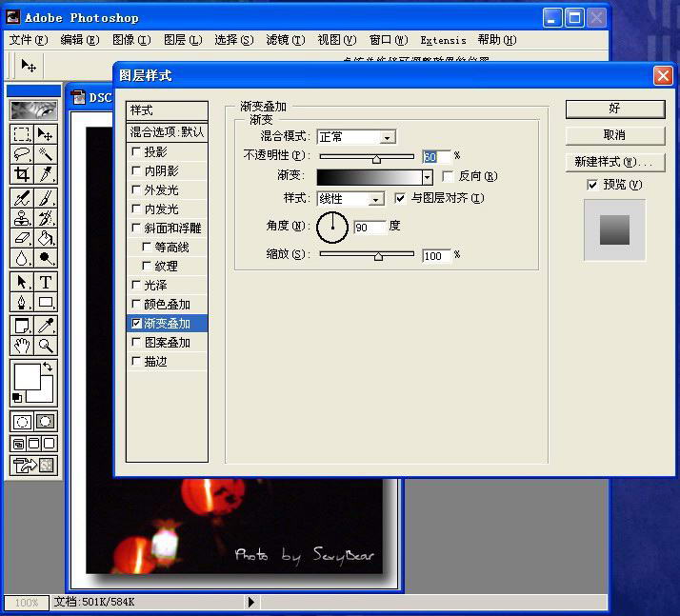Select the Paint Bucket tool
The height and width of the screenshot is (616, 680).
[45, 238]
